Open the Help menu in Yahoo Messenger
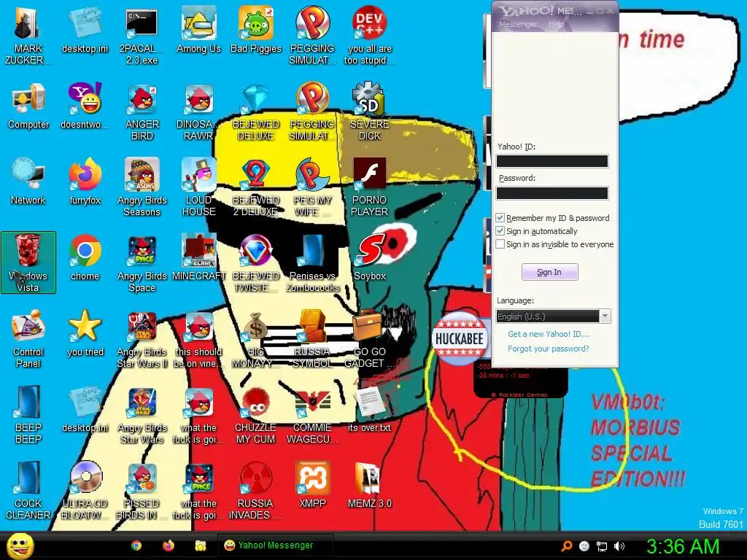 coord(555,24)
